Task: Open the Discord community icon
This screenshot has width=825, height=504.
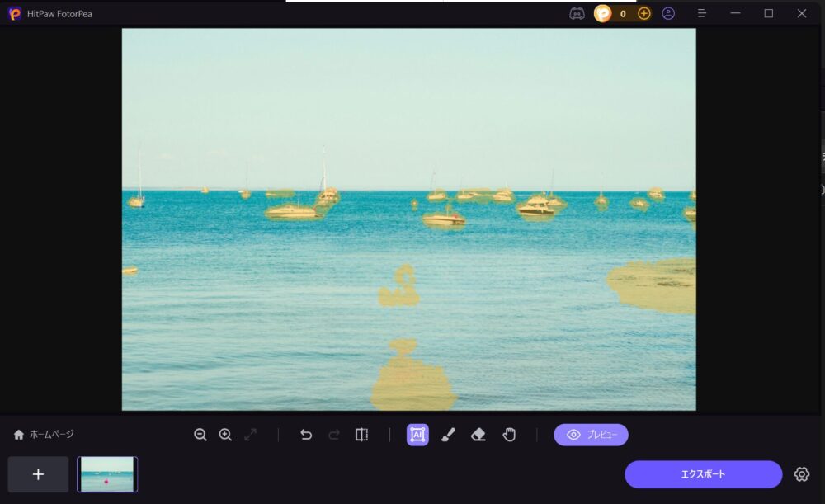Action: point(577,14)
